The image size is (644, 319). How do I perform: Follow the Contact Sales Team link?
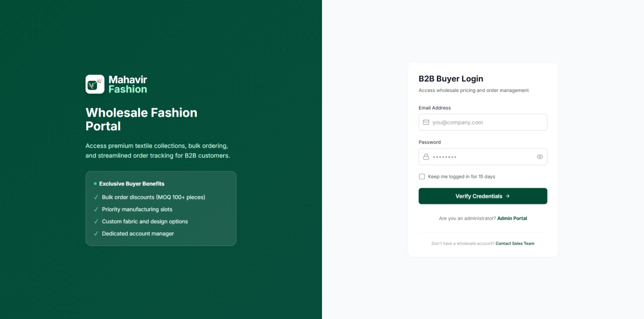coord(515,244)
